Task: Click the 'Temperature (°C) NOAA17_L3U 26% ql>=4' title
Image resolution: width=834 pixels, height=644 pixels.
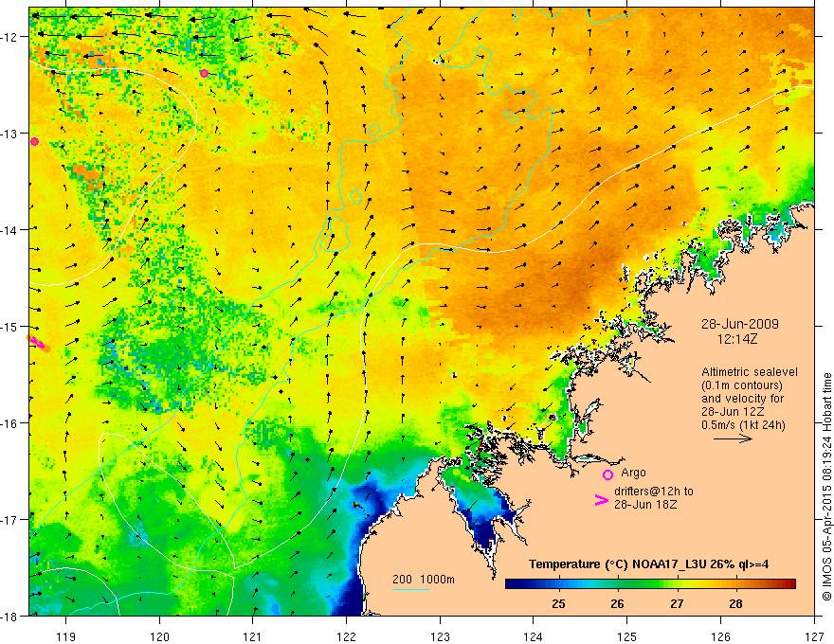Action: pyautogui.click(x=648, y=564)
